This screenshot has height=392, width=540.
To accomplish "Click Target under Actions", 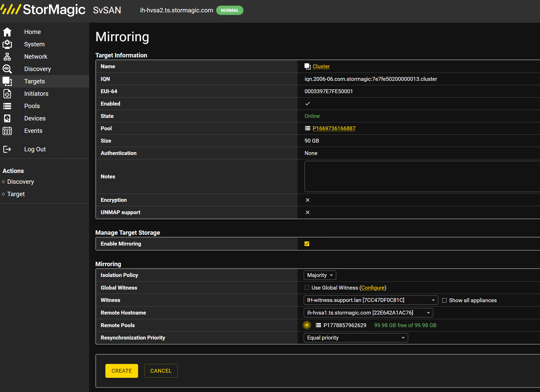I will point(16,194).
